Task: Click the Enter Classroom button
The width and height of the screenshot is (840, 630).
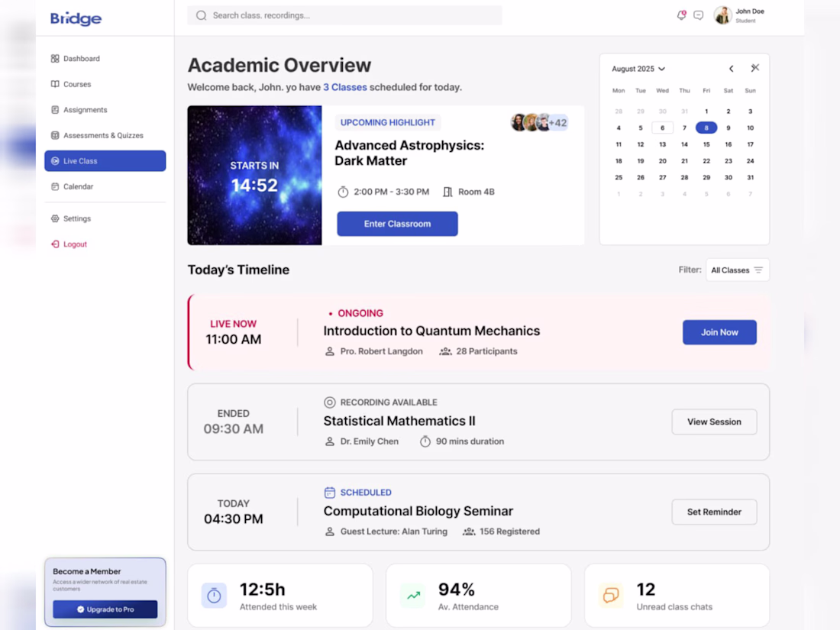Action: tap(397, 224)
